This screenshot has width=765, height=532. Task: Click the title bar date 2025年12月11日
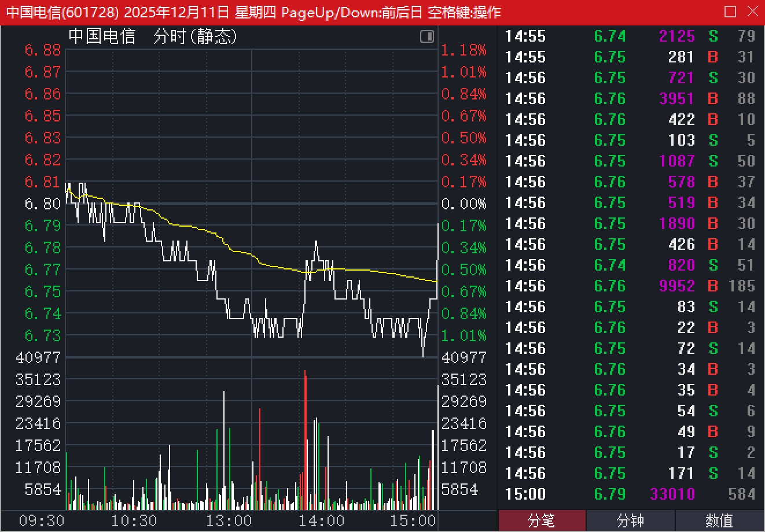pyautogui.click(x=177, y=12)
